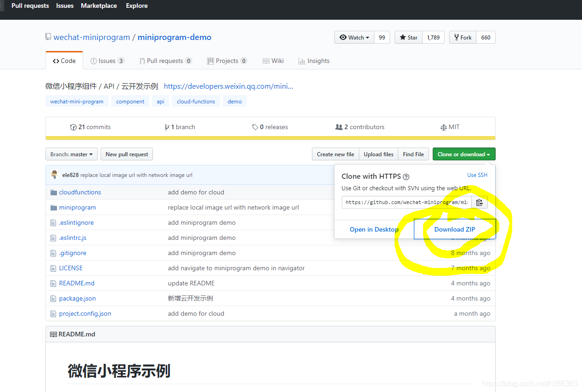
Task: Toggle the Clone or download dropdown
Action: pos(464,154)
